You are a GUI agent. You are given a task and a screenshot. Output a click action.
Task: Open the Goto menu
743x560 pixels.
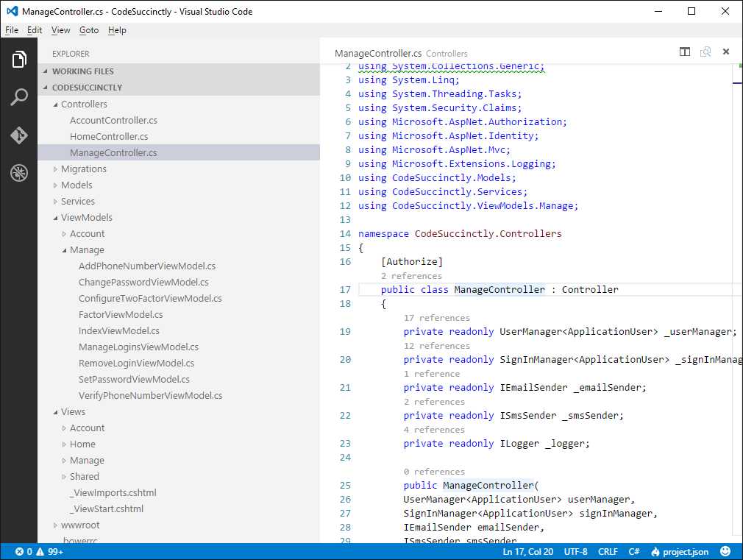point(88,30)
